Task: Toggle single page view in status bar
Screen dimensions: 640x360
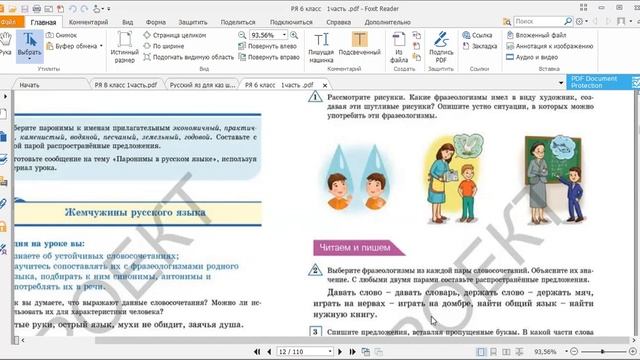Action: click(x=481, y=351)
